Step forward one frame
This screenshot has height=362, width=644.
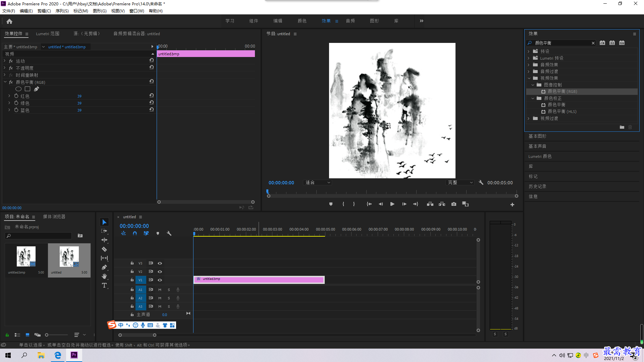[x=404, y=204]
